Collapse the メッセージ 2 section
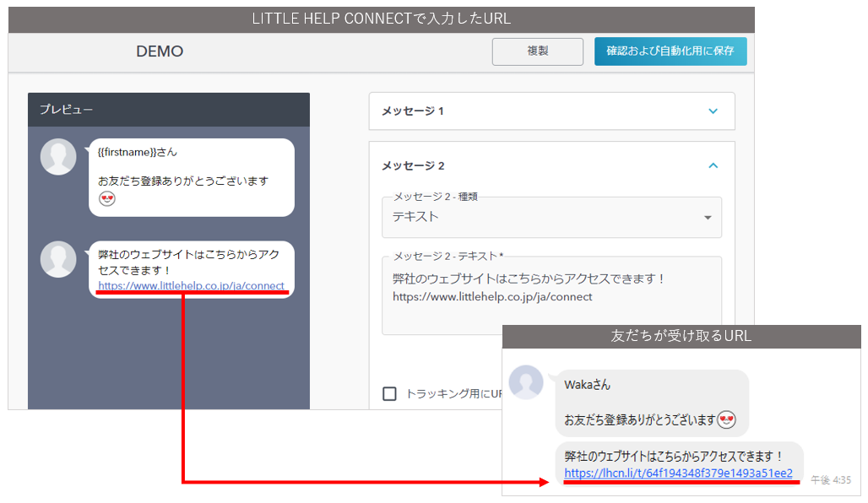Screen dimensions: 868x503 click(x=713, y=165)
